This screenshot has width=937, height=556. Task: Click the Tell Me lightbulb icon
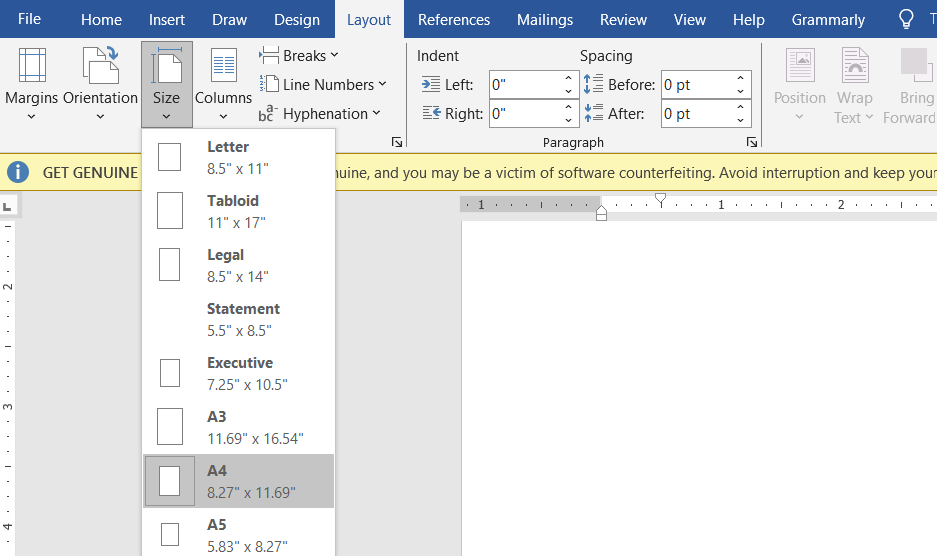point(906,19)
